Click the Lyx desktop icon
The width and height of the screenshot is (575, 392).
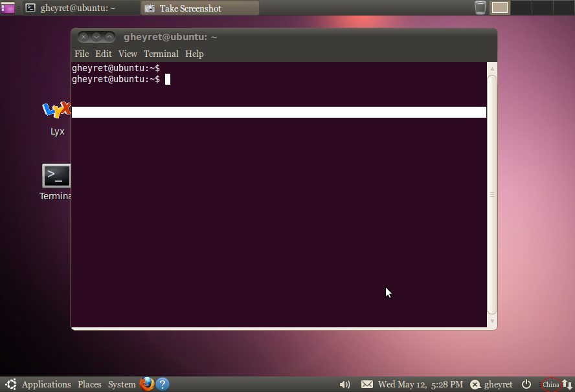[x=56, y=109]
